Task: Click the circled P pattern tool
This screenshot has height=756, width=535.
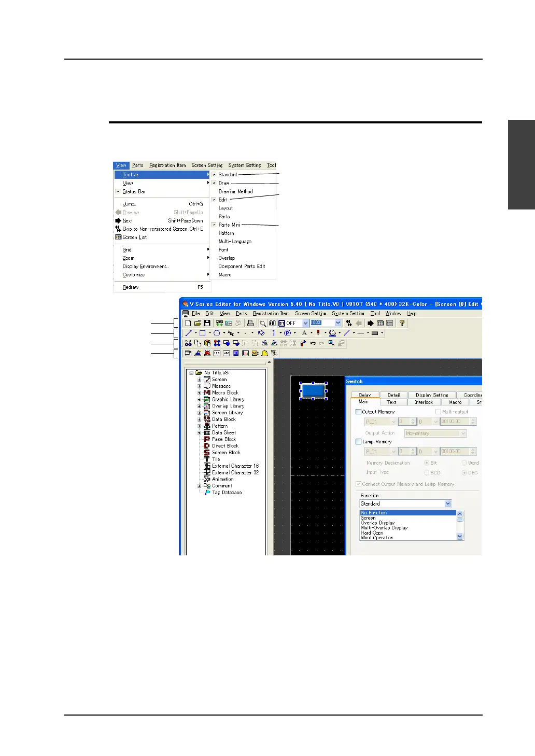Action: click(x=287, y=333)
